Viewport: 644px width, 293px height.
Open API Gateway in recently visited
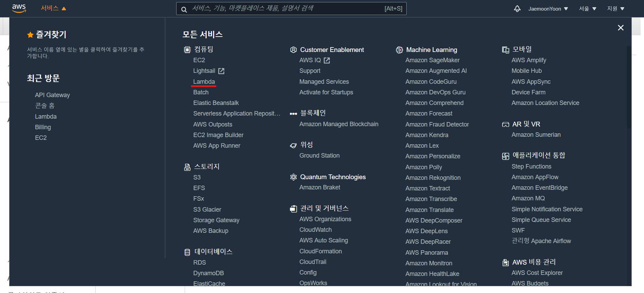pyautogui.click(x=52, y=95)
